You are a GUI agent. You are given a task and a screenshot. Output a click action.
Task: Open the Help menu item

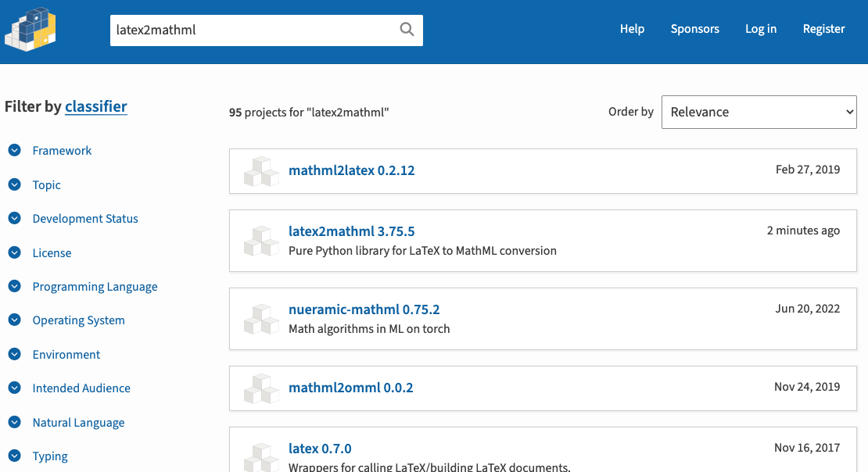pos(632,29)
